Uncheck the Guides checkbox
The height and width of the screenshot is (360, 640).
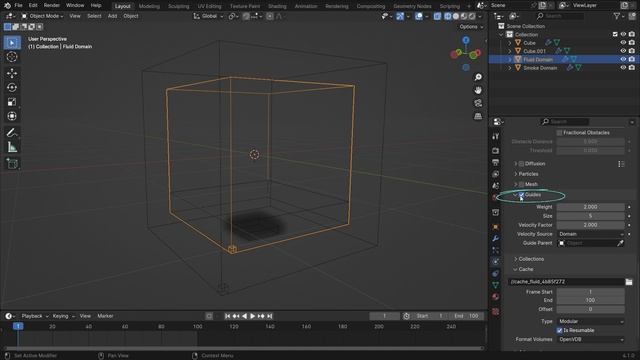(522, 195)
